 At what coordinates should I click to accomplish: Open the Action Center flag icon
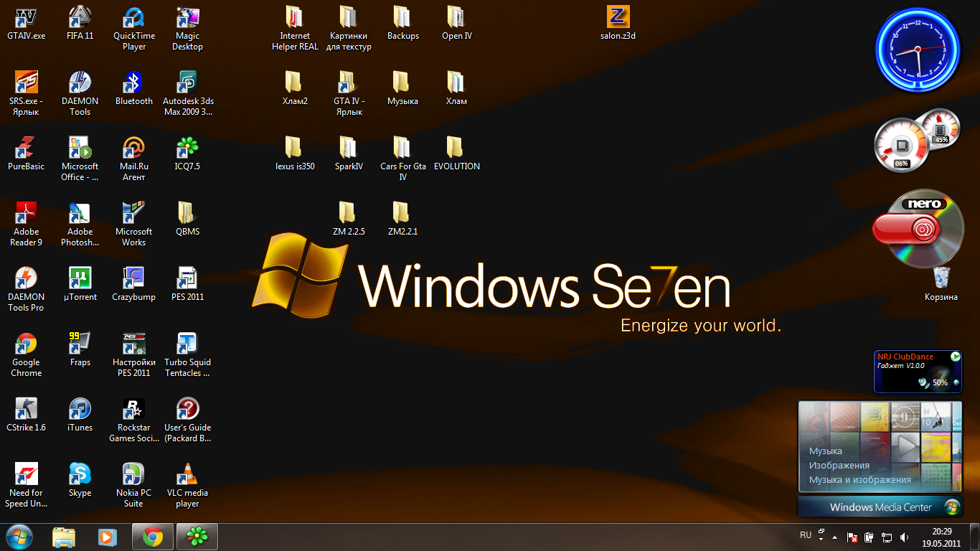click(x=852, y=537)
